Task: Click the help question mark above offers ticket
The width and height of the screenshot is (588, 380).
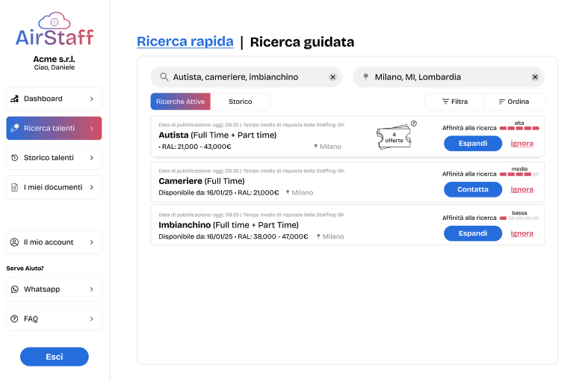Action: pyautogui.click(x=414, y=123)
